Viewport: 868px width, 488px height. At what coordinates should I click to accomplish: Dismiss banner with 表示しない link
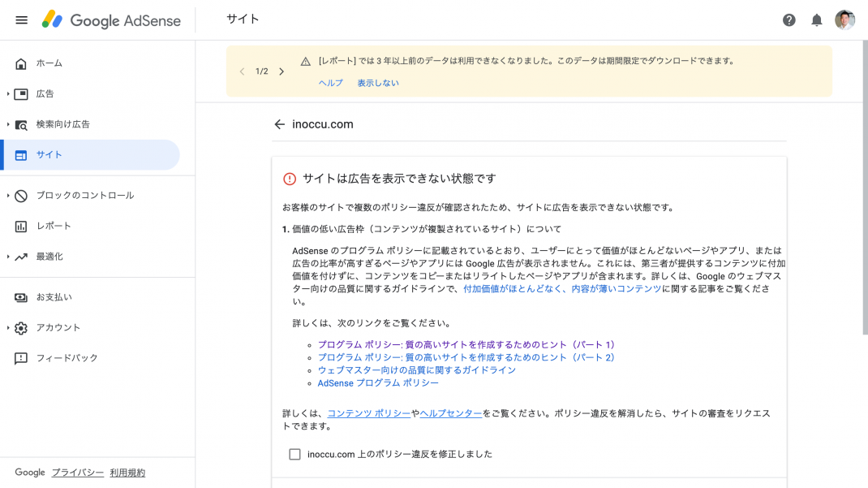click(x=377, y=83)
